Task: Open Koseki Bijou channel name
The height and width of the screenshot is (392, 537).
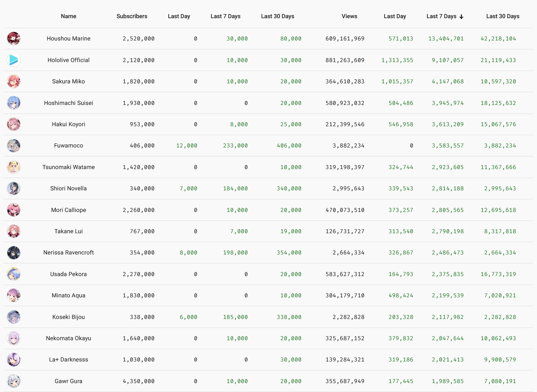Action: pyautogui.click(x=69, y=317)
